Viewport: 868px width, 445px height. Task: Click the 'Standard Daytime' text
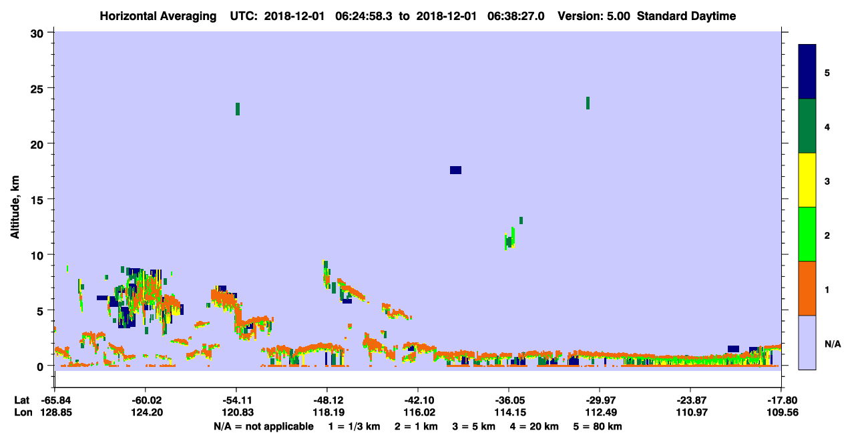(x=686, y=16)
